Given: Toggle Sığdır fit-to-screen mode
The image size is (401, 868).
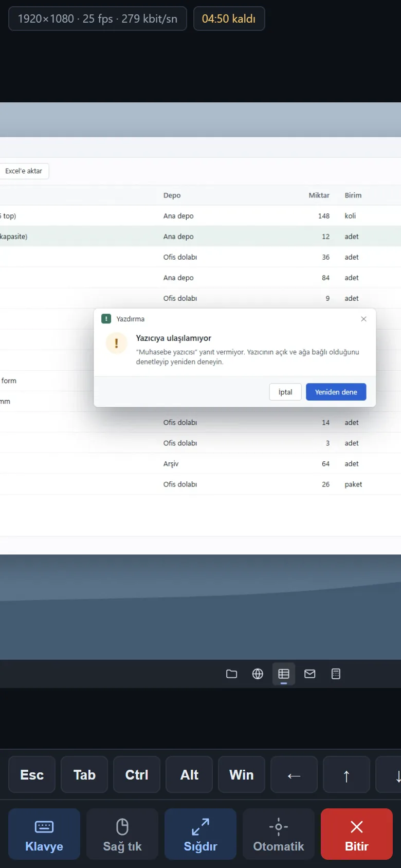Looking at the screenshot, I should click(200, 834).
